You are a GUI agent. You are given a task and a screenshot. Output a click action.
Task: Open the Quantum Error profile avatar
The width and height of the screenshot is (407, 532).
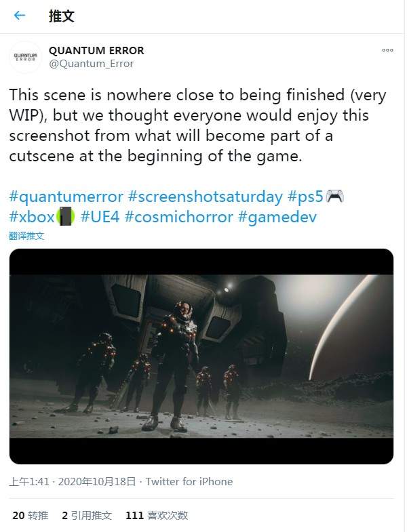point(26,57)
